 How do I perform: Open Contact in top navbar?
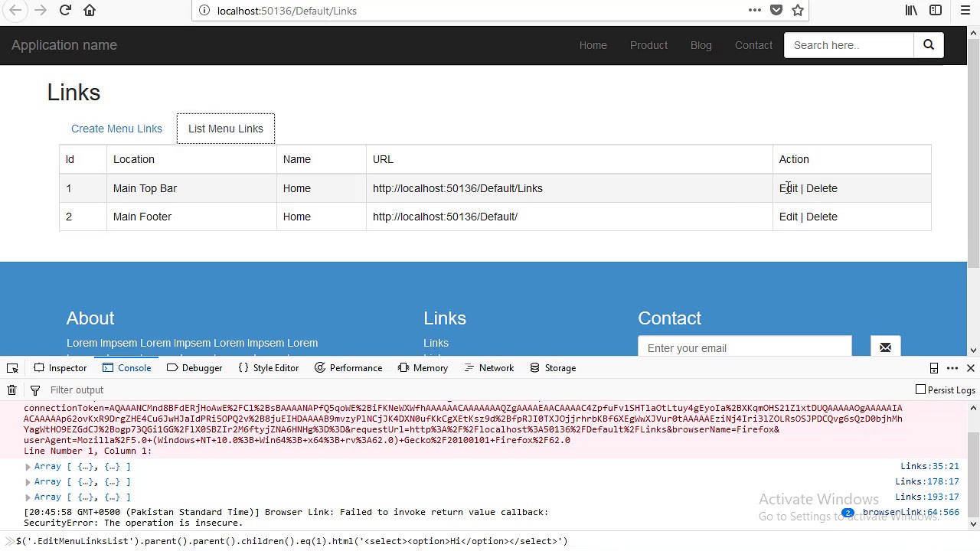pos(753,45)
